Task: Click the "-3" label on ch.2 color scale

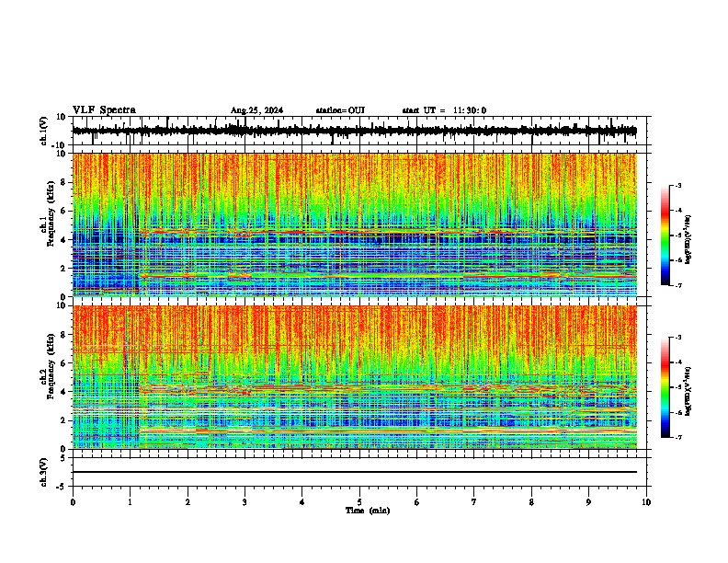Action: click(x=678, y=338)
